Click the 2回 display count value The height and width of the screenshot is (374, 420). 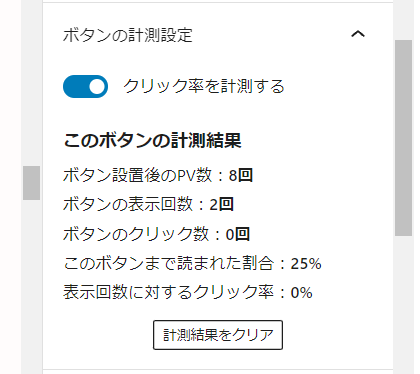tap(221, 204)
